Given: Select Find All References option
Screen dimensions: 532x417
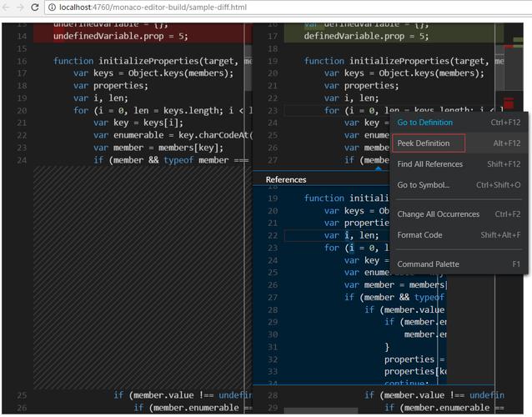Looking at the screenshot, I should pyautogui.click(x=429, y=164).
